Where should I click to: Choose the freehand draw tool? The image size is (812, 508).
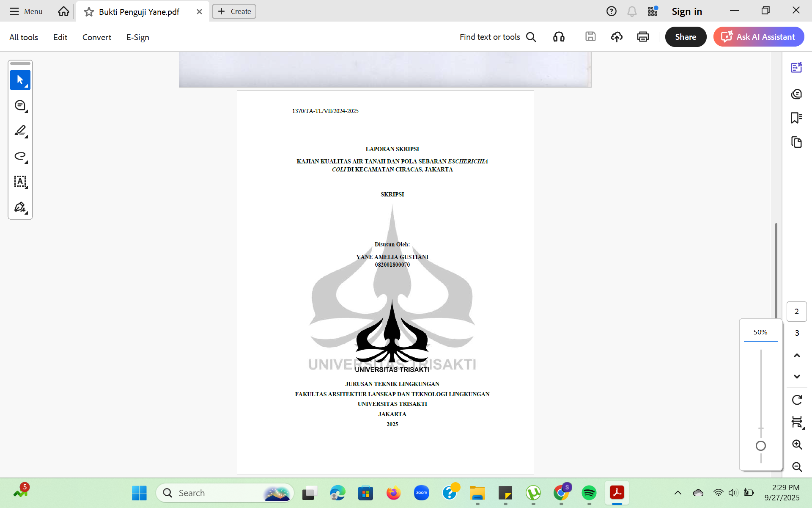[20, 156]
